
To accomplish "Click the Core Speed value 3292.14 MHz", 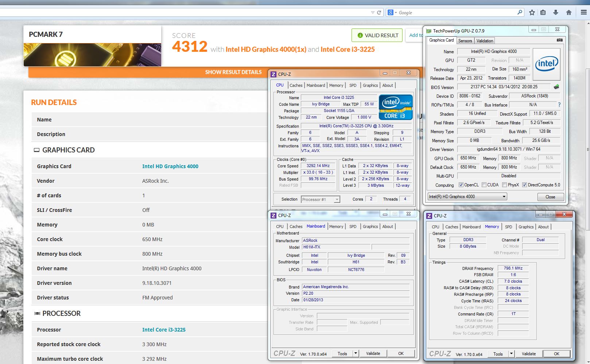I will tap(318, 166).
